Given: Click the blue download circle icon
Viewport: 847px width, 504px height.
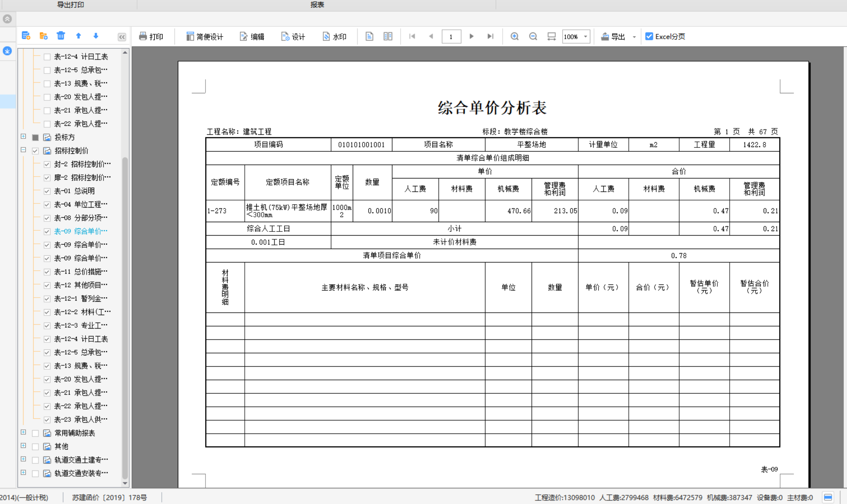Looking at the screenshot, I should [x=7, y=51].
